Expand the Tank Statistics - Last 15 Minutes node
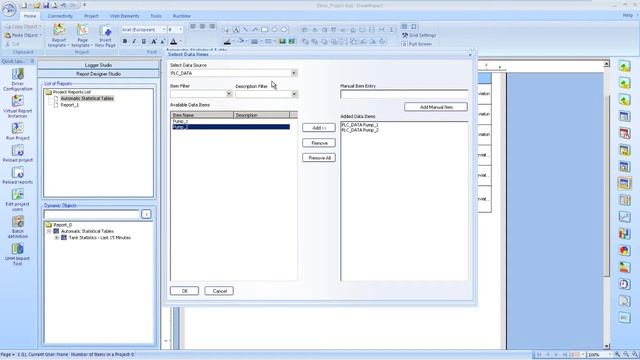Viewport: 640px width, 360px height. click(x=57, y=238)
